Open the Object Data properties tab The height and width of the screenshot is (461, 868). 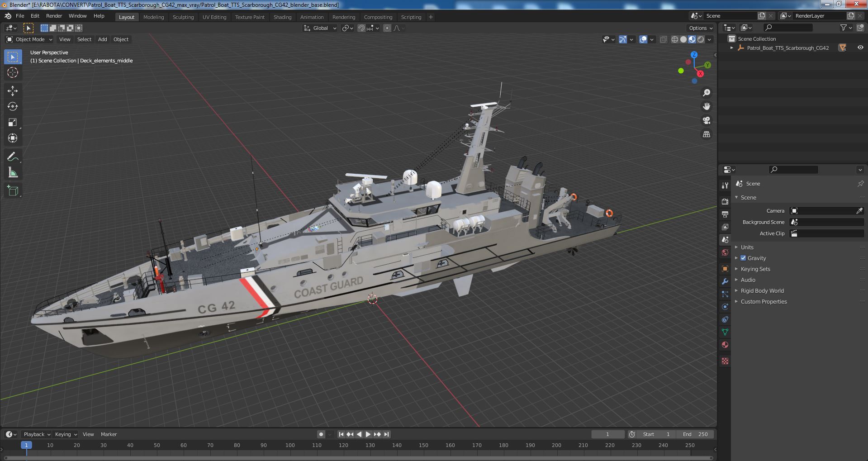725,332
